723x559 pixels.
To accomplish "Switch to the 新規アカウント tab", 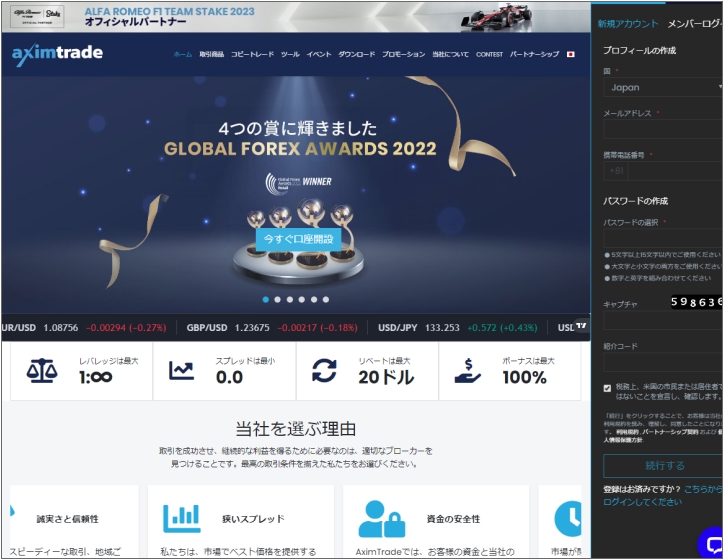I will (628, 24).
